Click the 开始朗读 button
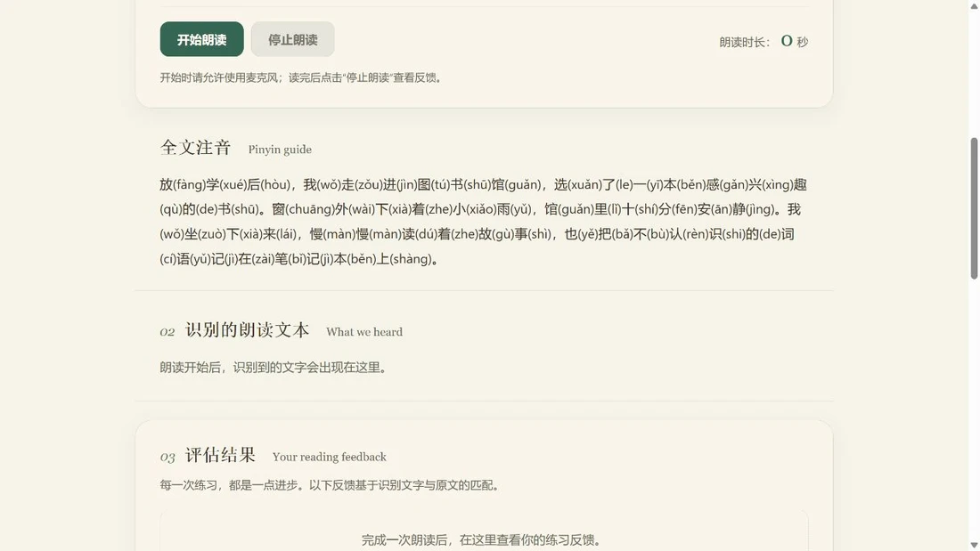 pyautogui.click(x=202, y=39)
